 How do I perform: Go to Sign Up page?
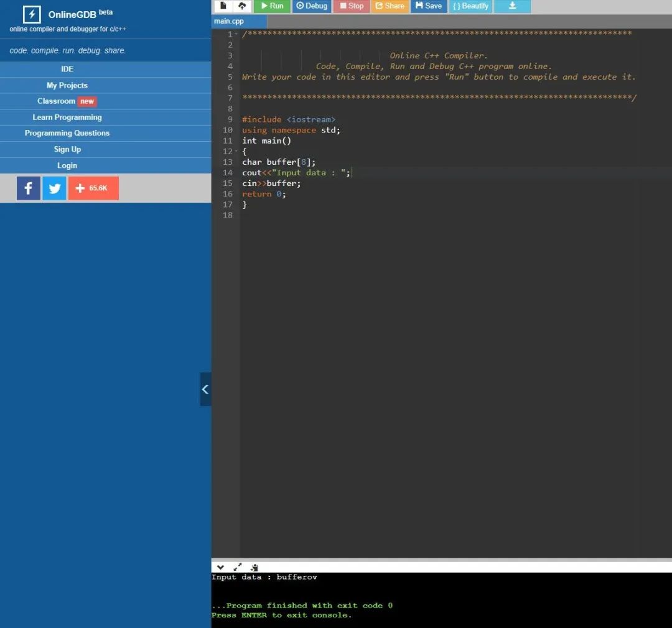(x=67, y=149)
